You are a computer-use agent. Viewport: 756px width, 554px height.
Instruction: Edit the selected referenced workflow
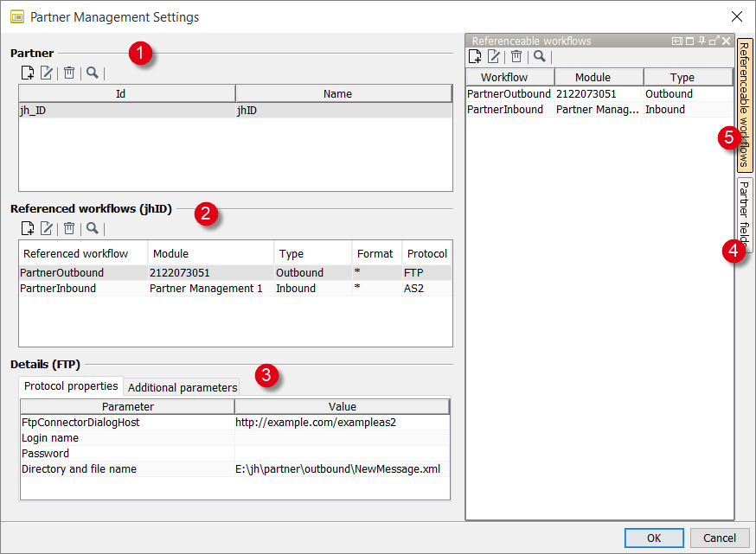46,228
